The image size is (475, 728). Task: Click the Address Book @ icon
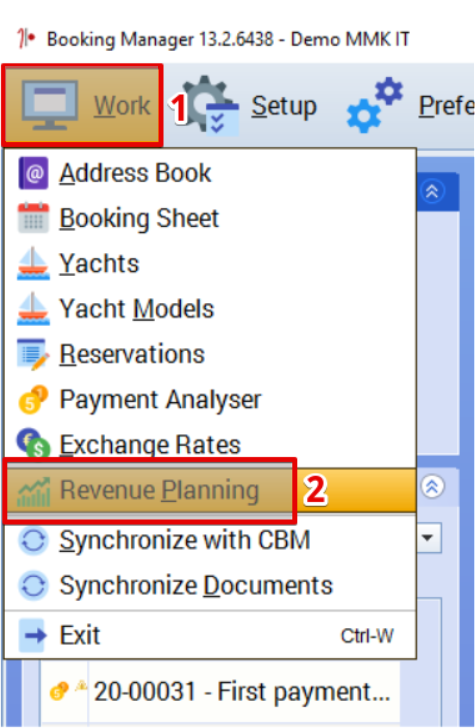click(33, 173)
